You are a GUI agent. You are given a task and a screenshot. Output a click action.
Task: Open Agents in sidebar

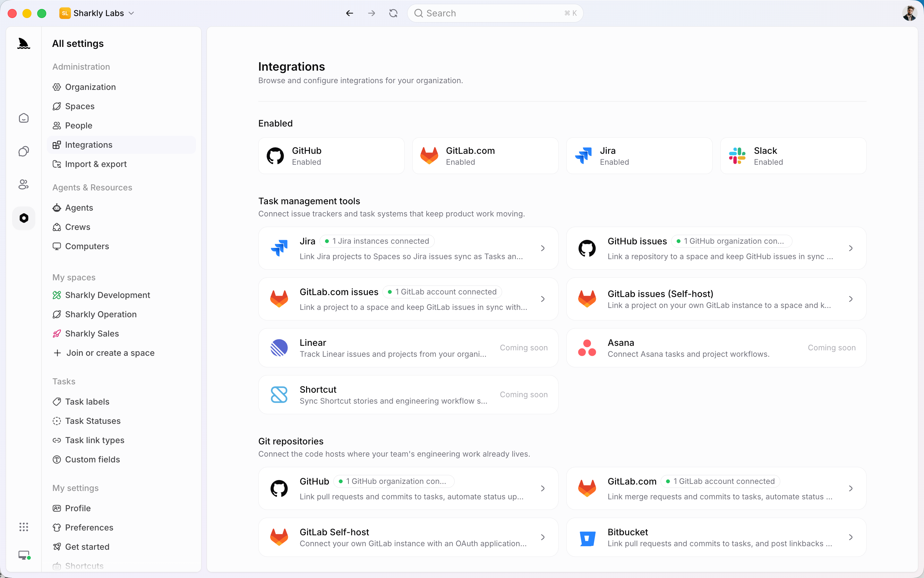(121, 207)
